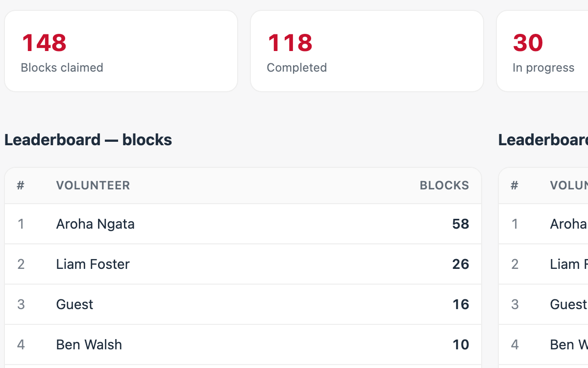Click Aroha Ngata's block count 58
Image resolution: width=588 pixels, height=368 pixels.
click(x=461, y=224)
